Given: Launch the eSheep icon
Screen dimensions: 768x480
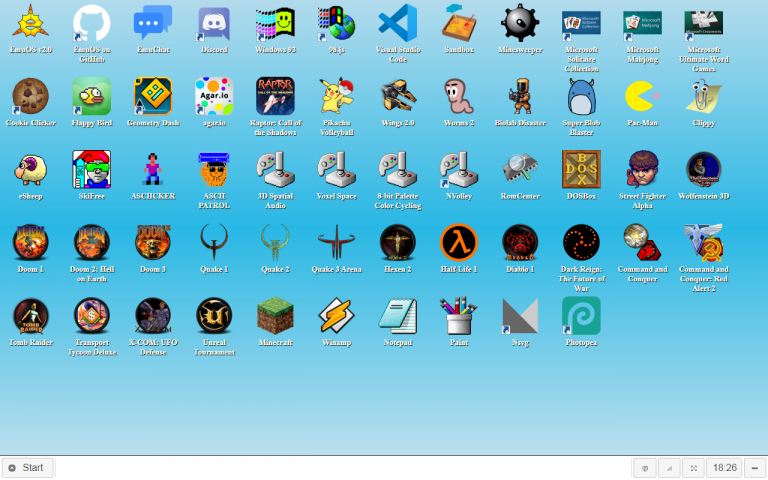Looking at the screenshot, I should pos(30,169).
